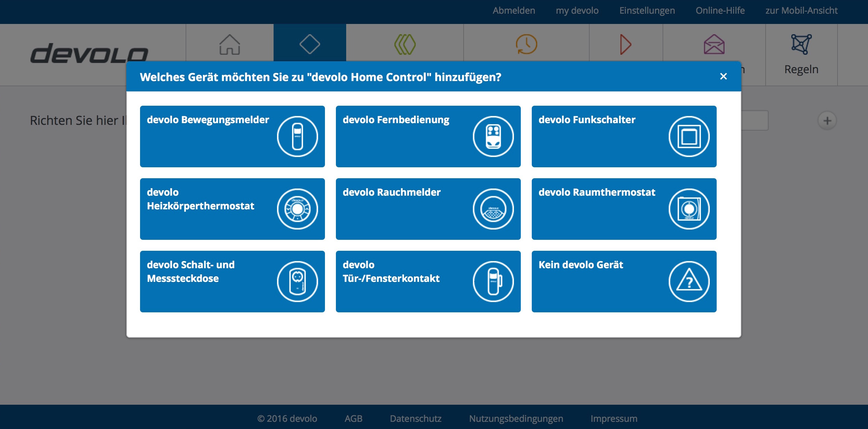Click the Funkschalter wall switch icon

coord(689,136)
